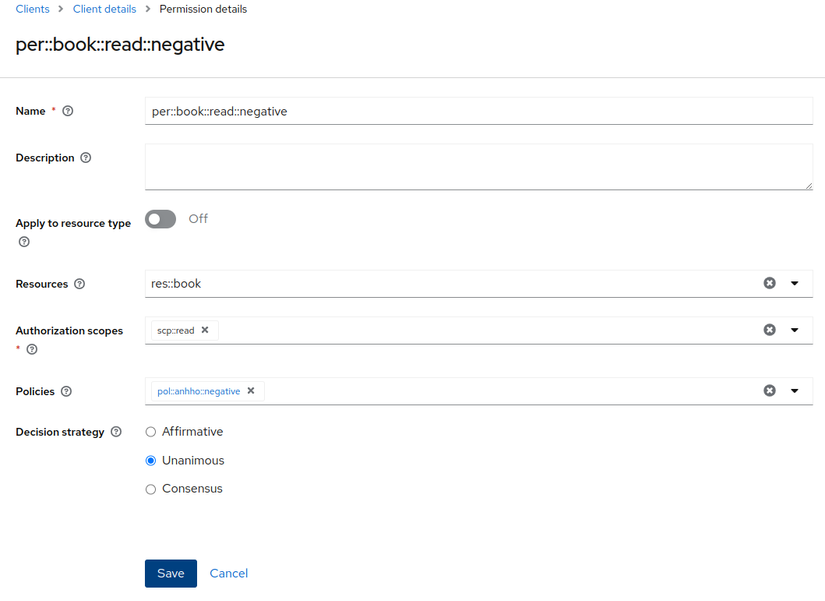Go to Clients breadcrumb

tap(33, 9)
